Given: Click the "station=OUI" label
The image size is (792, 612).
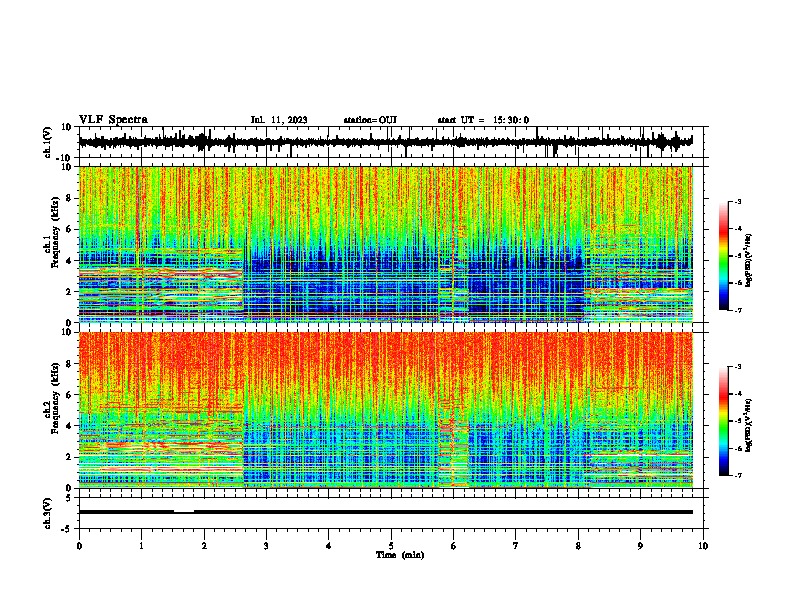Looking at the screenshot, I should (370, 120).
